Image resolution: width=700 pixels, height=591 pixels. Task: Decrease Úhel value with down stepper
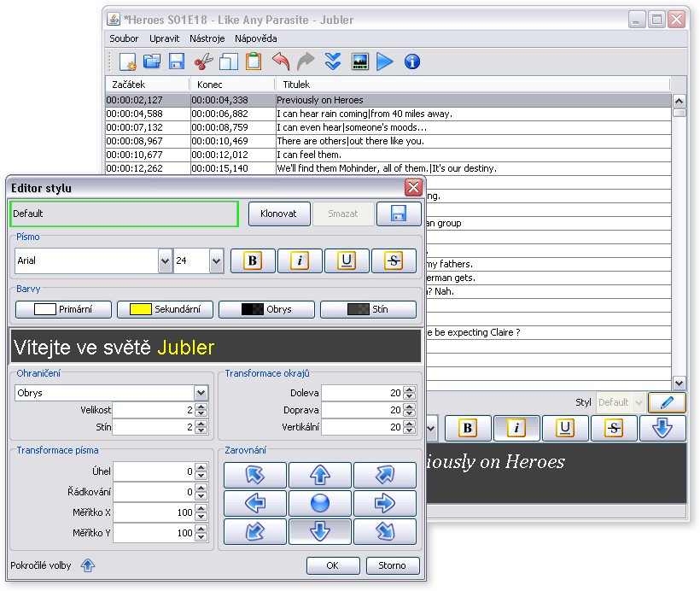(x=201, y=476)
